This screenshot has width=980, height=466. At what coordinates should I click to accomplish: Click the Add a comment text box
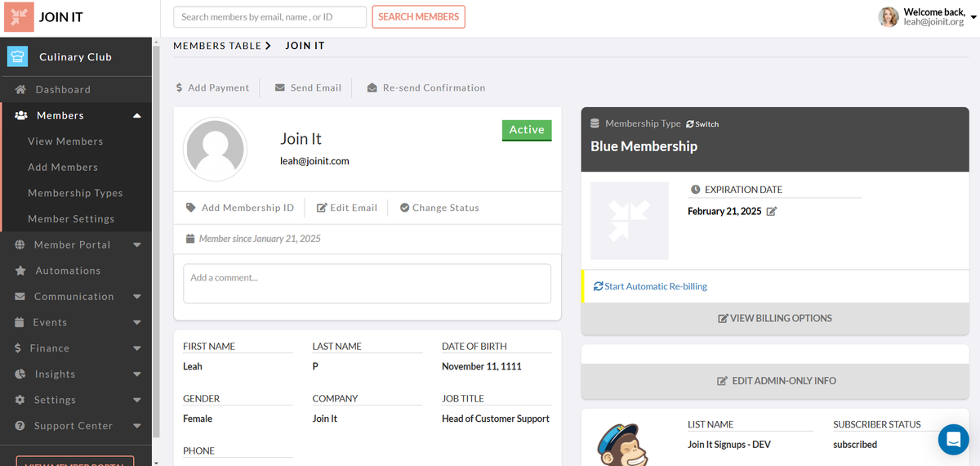(367, 284)
